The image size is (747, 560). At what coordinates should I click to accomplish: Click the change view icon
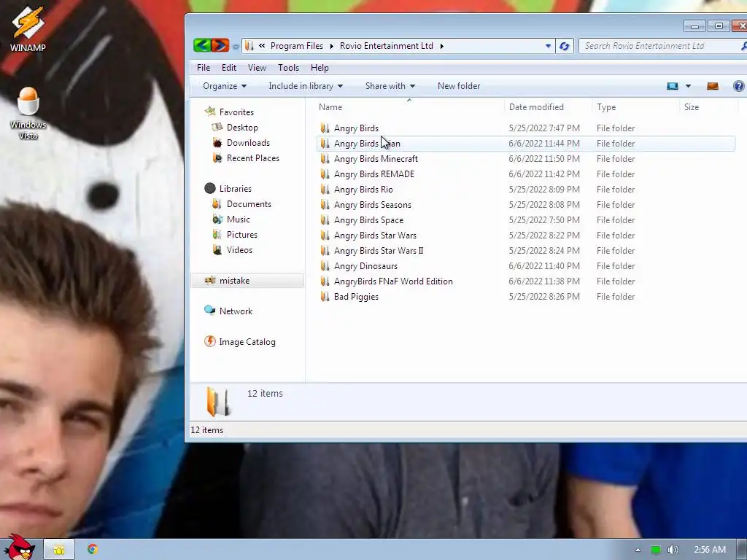coord(672,86)
